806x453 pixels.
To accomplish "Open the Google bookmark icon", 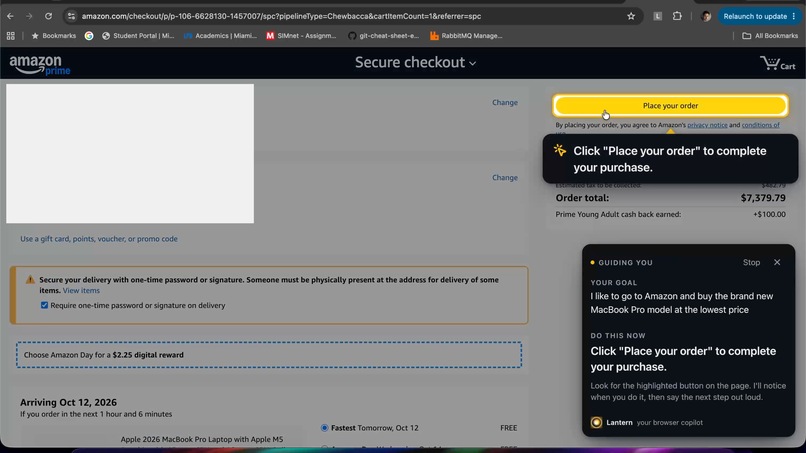I will coord(89,36).
